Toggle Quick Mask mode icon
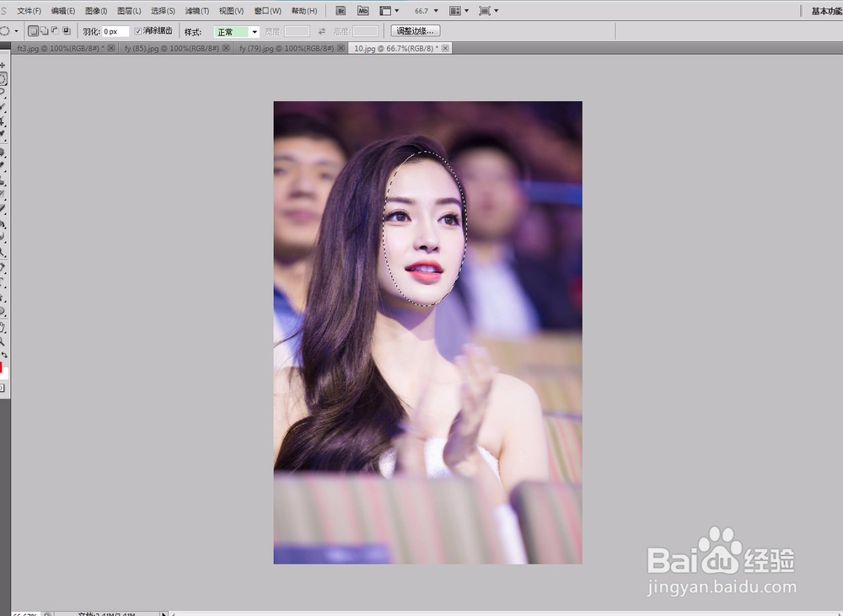Viewport: 843px width, 616px height. click(x=3, y=388)
